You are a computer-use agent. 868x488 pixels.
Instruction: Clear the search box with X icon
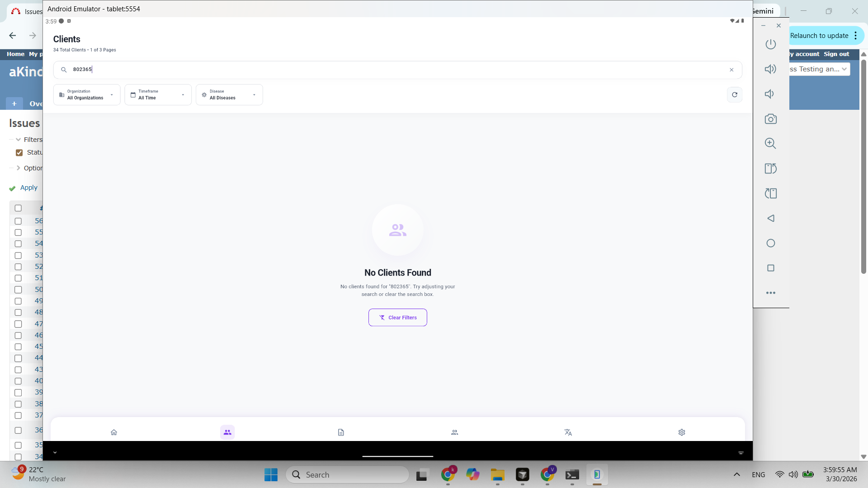click(731, 70)
